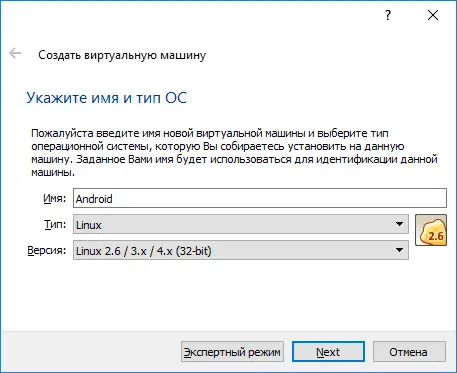Close the dialog with the X icon

433,15
